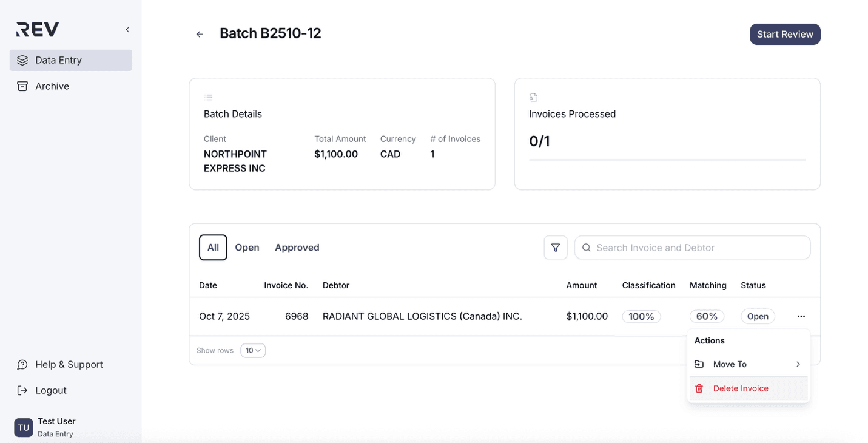
Task: Click the back arrow beside Batch title
Action: 200,35
